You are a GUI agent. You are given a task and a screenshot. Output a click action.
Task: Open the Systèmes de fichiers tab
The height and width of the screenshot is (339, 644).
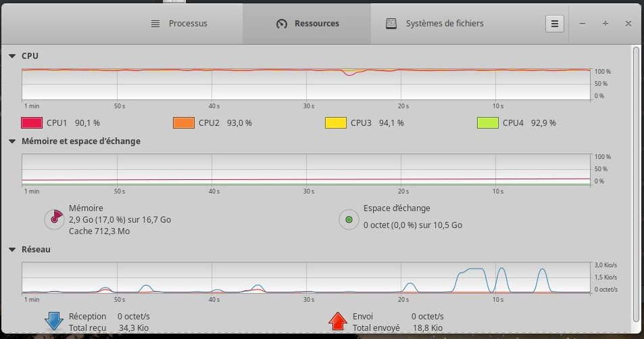(x=435, y=24)
